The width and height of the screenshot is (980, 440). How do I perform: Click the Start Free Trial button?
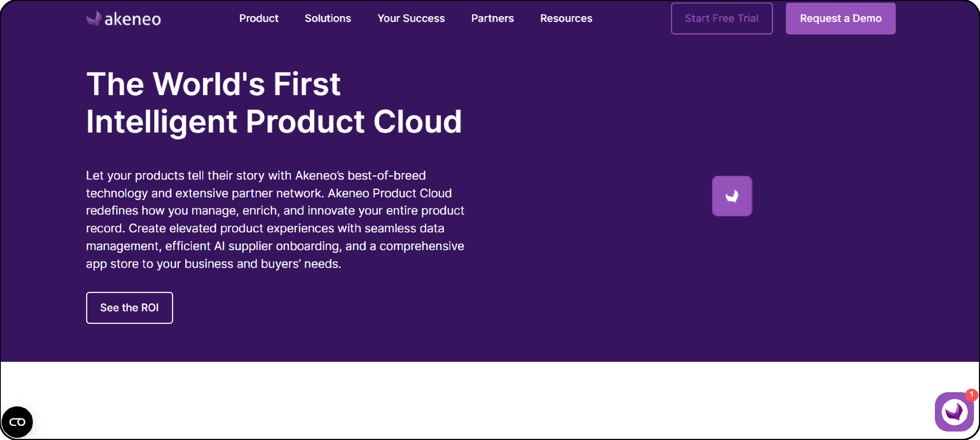tap(722, 18)
